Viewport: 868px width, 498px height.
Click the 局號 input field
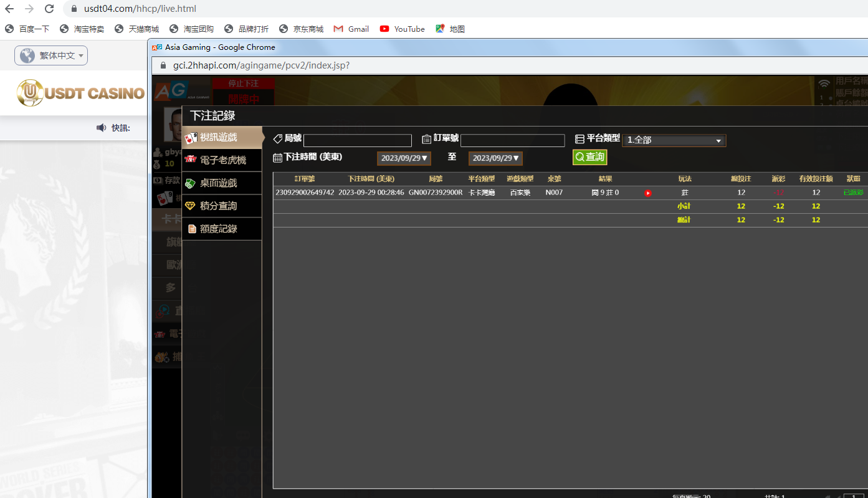pos(358,140)
